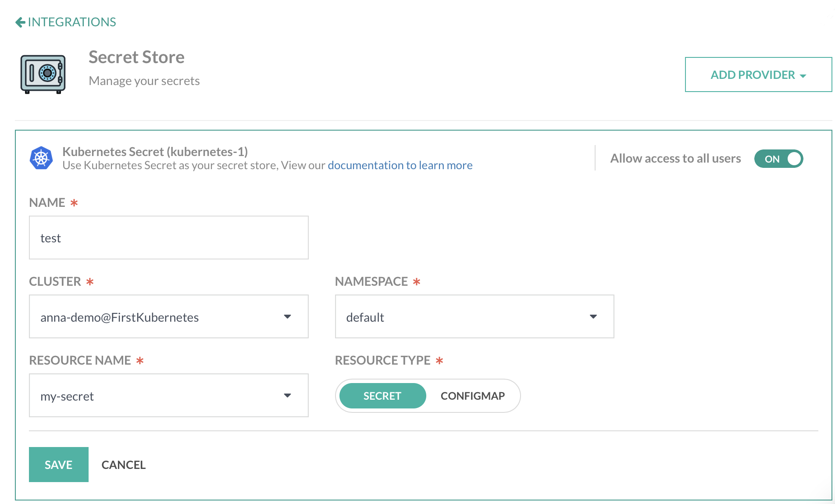This screenshot has height=504, width=835.
Task: Click the Resource Name dropdown arrow icon
Action: point(287,395)
